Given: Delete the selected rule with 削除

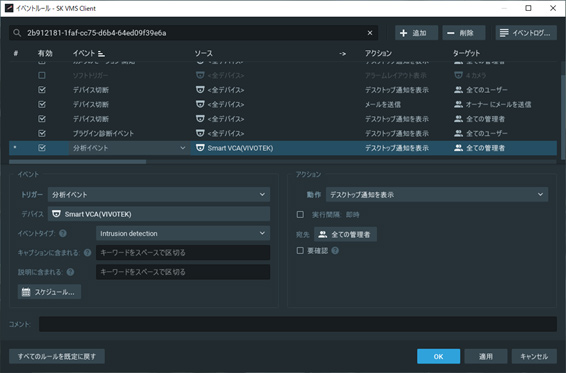Looking at the screenshot, I should coord(464,33).
